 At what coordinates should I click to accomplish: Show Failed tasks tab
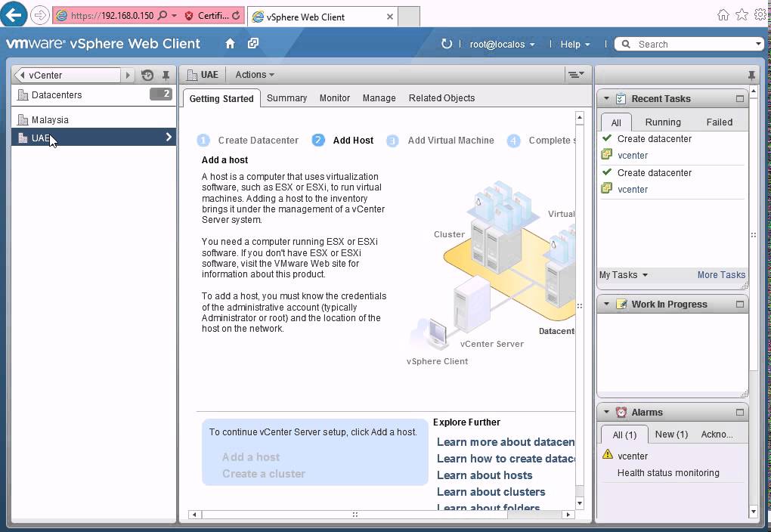(x=719, y=122)
